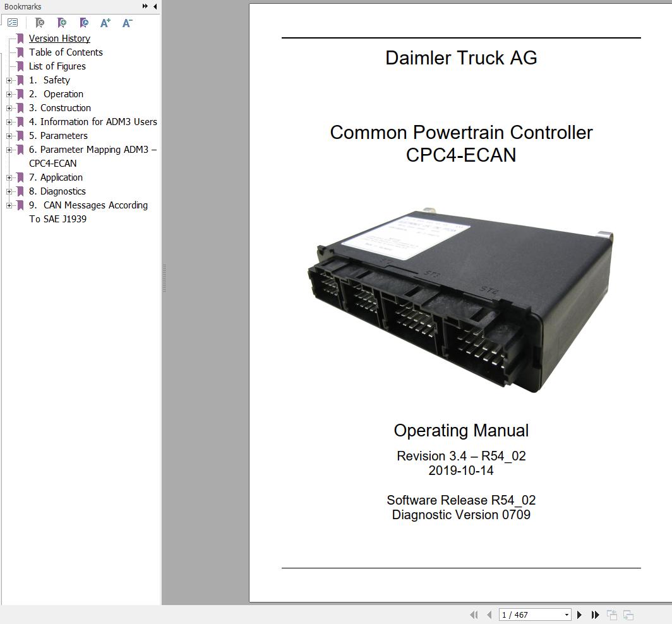
Task: Click the List of Figures bookmark ribbon icon
Action: [x=20, y=66]
